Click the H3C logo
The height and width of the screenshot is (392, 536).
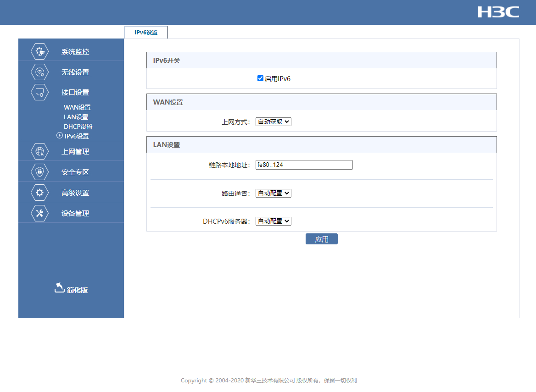click(498, 12)
